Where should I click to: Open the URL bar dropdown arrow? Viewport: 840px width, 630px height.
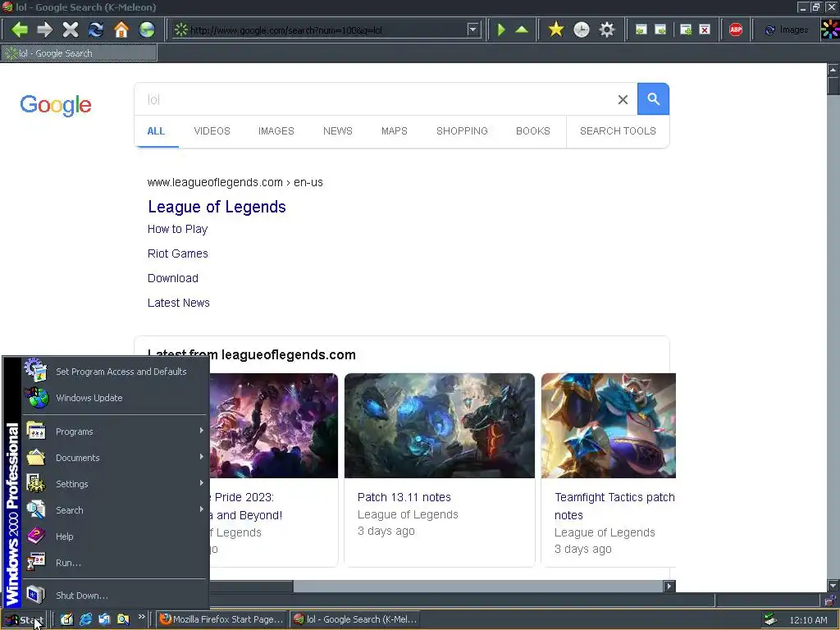click(x=472, y=30)
